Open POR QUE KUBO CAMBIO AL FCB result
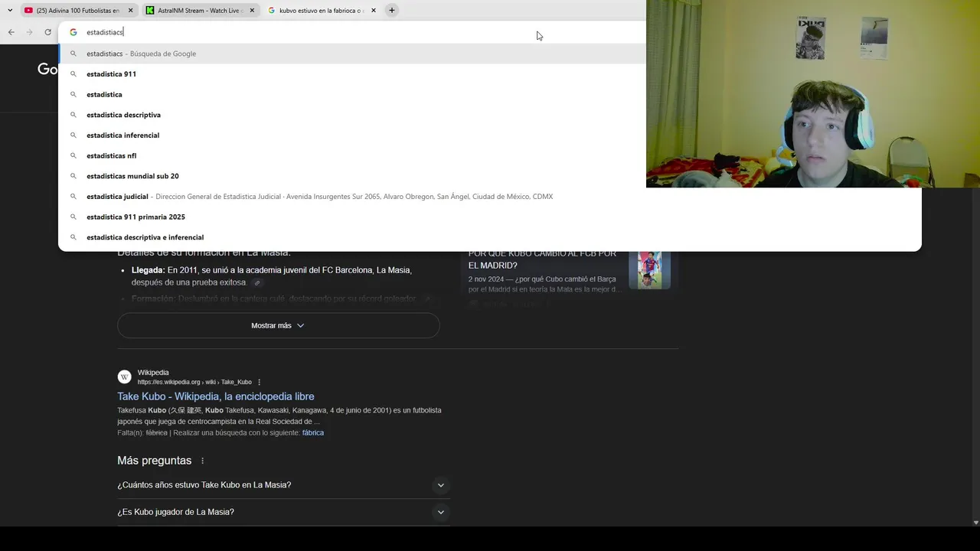 click(542, 259)
